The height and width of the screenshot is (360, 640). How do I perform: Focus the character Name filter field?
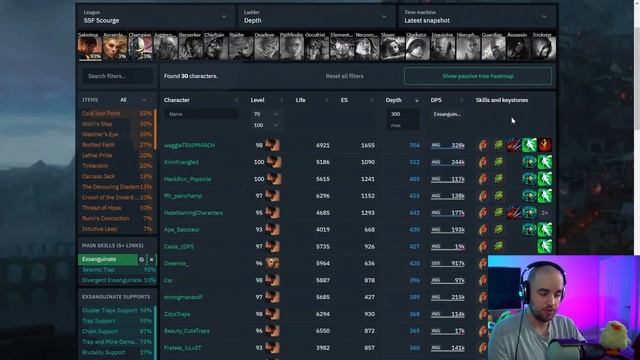pyautogui.click(x=202, y=114)
